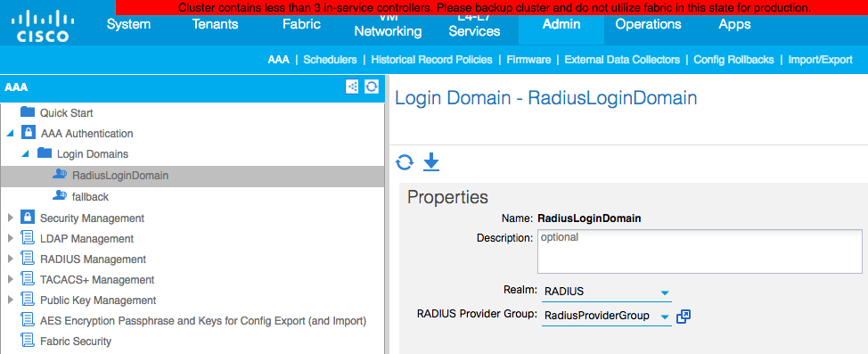Click the 'Login Domain - RadiusLoginDomain' title
Viewport: 868px width, 354px height.
(545, 99)
